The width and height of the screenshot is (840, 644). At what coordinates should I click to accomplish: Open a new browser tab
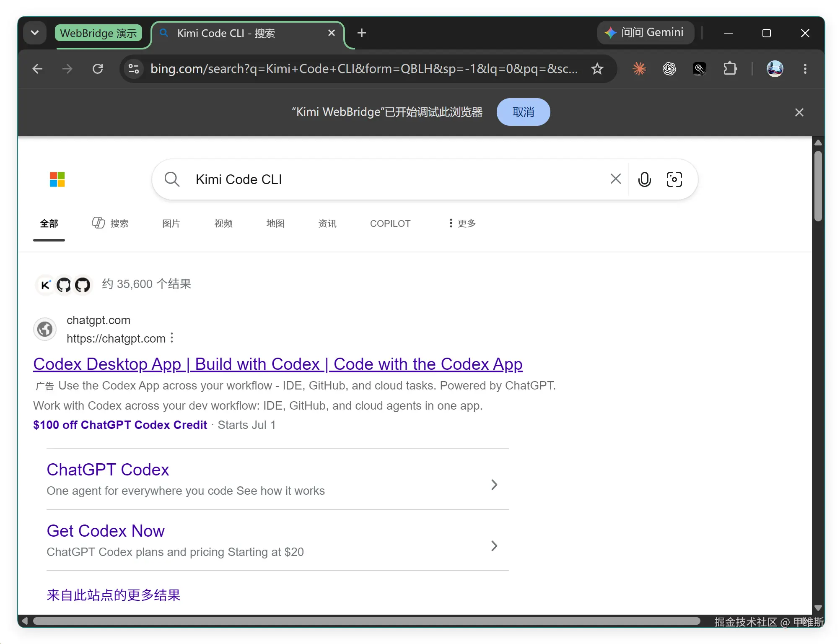(x=362, y=33)
